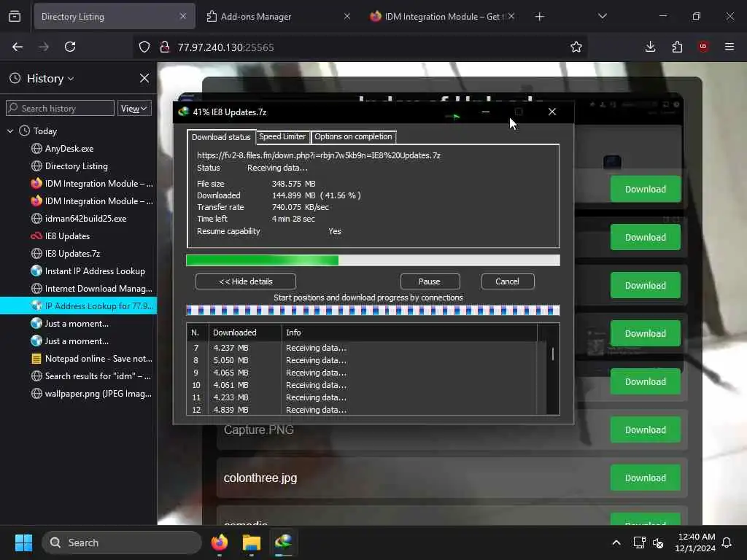Screen dimensions: 747x560
Task: Click the Downloaded column header
Action: click(245, 332)
